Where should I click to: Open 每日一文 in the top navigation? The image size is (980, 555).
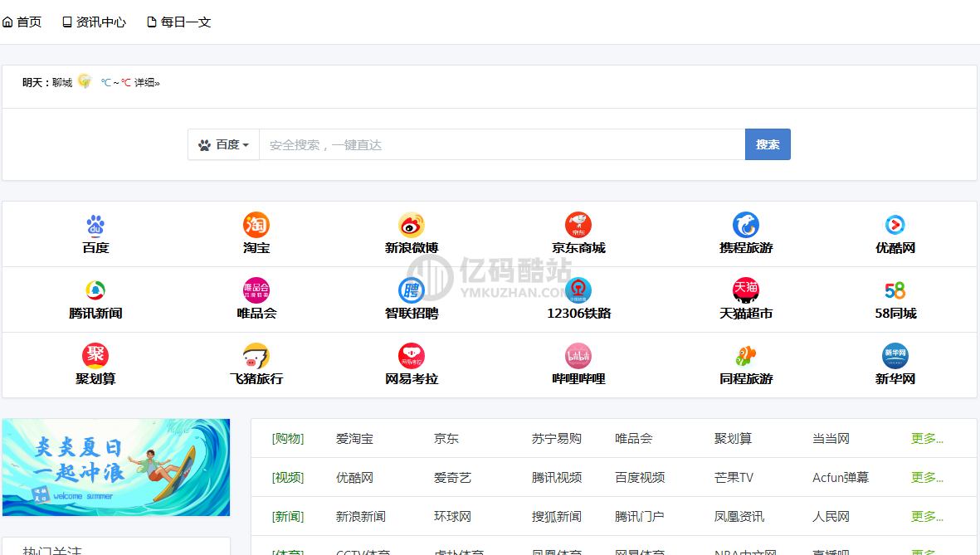(x=178, y=22)
